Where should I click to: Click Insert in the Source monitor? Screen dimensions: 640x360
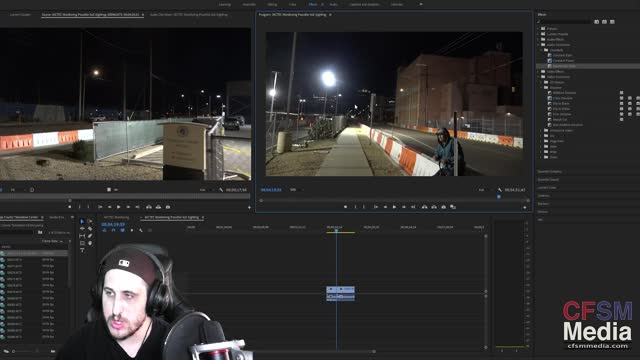tap(149, 207)
